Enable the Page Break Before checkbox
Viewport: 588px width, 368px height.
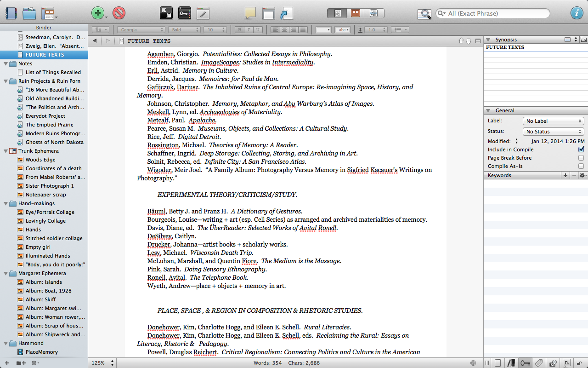pos(581,158)
